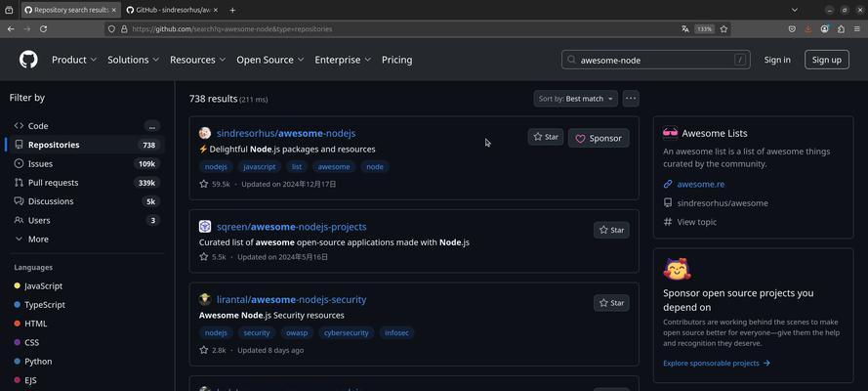Screen dimensions: 868x391
Task: Expand the Solutions menu
Action: 134,60
